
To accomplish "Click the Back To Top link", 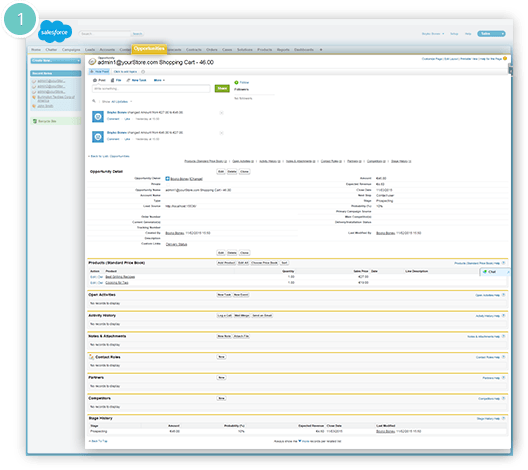I will 98,441.
